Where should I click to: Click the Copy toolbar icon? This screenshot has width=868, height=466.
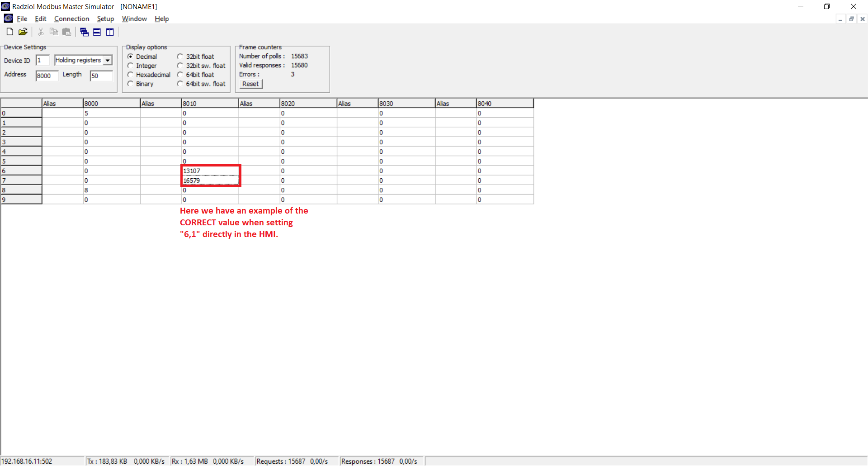click(53, 32)
